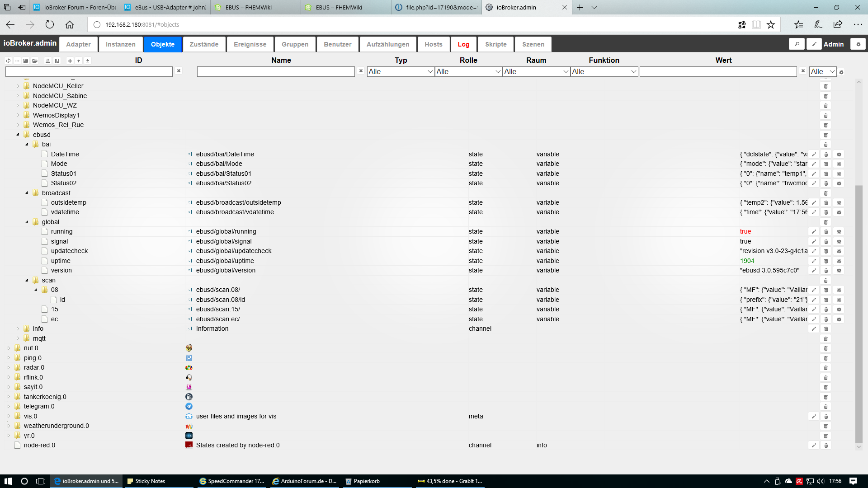Image resolution: width=868 pixels, height=488 pixels.
Task: Open settings for ebusd/bai/Status01
Action: (839, 174)
